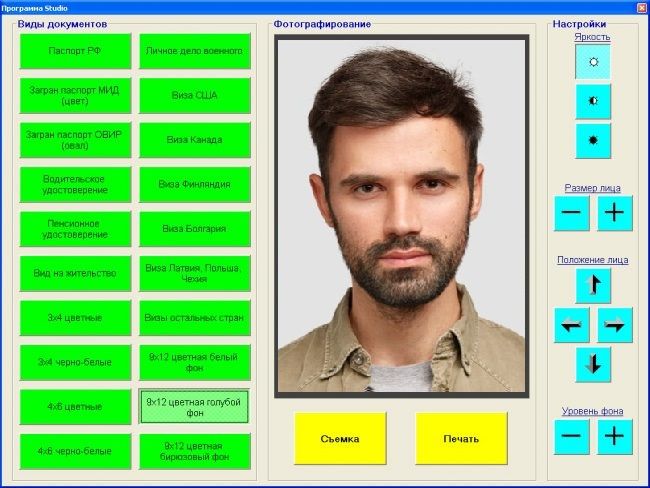650x488 pixels.
Task: Select the darkest brightness icon at bottom
Action: pyautogui.click(x=592, y=141)
